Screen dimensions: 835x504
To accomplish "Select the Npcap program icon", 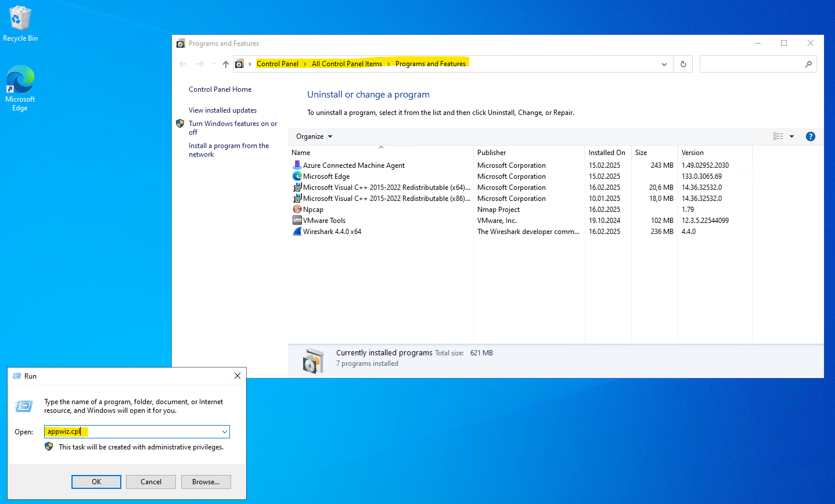I will click(297, 209).
